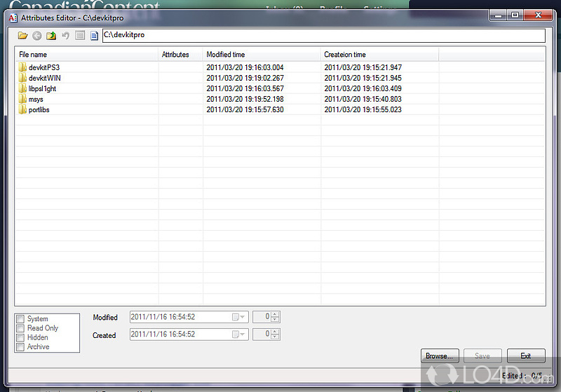Select the portlibs folder icon
The image size is (561, 392).
[x=22, y=109]
